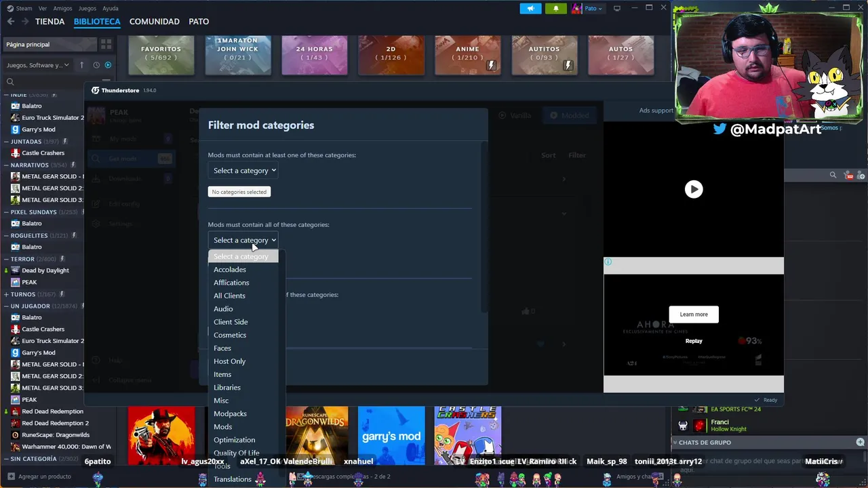Image resolution: width=868 pixels, height=488 pixels.
Task: Collapse the JUNTADAS category
Action: (x=5, y=142)
